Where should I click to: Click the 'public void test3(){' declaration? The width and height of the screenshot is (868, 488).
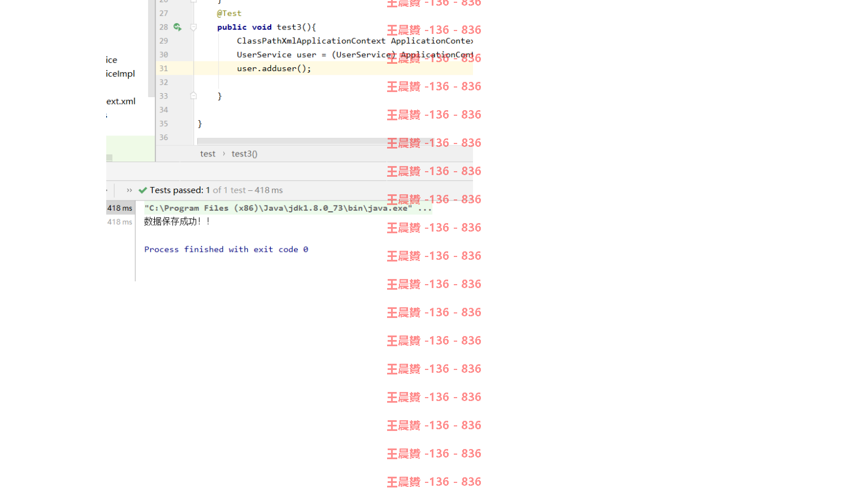click(x=267, y=27)
